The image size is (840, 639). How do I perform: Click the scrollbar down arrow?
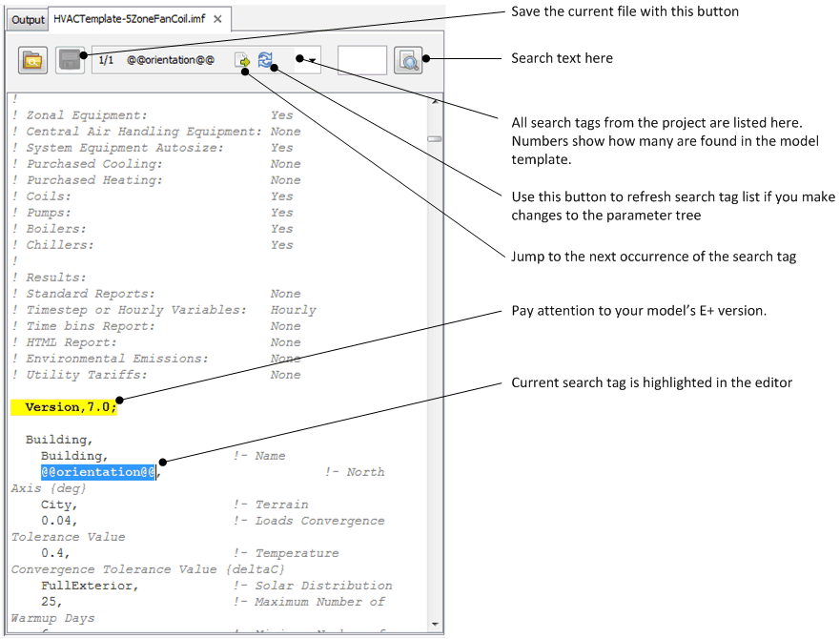coord(435,624)
